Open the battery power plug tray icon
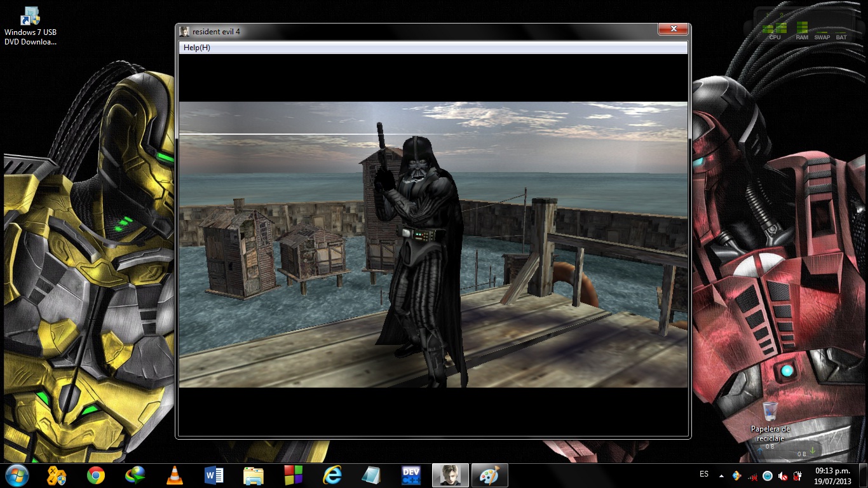Screen dimensions: 868x488 click(797, 475)
